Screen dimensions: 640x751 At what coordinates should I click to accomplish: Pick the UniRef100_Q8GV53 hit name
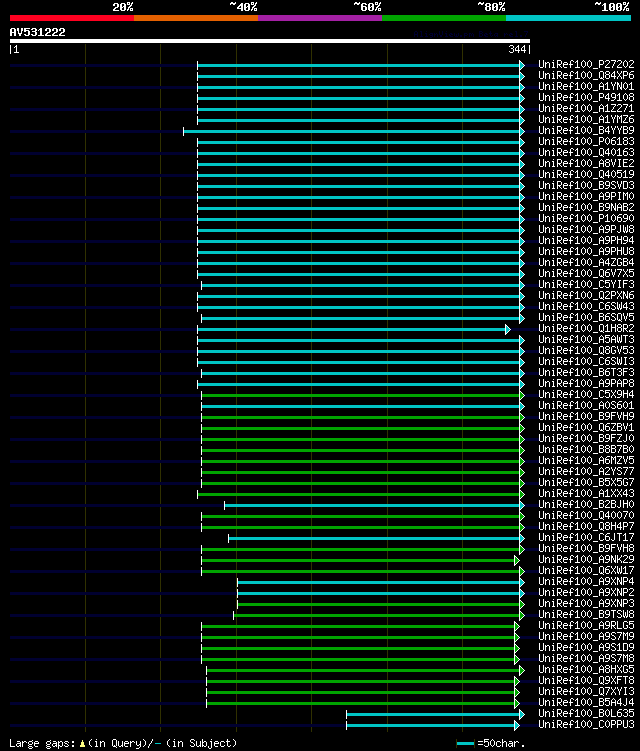click(586, 351)
